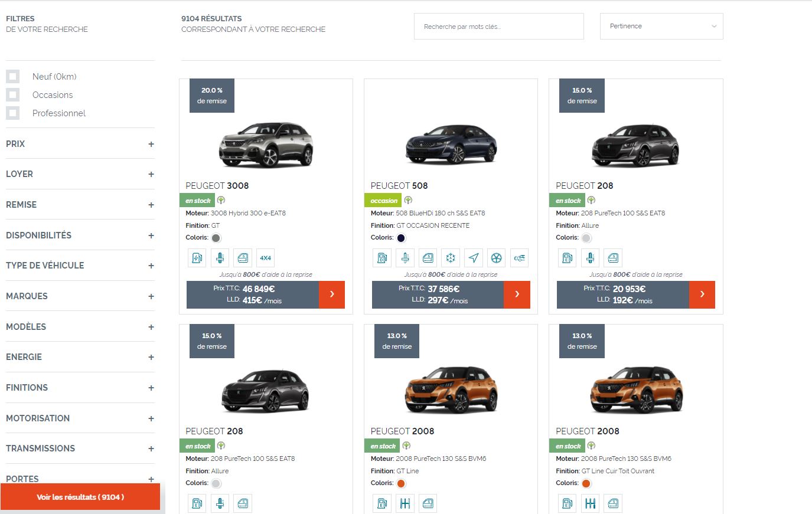This screenshot has width=812, height=514.
Task: Click the Peugeot 508 car photo
Action: [x=451, y=145]
